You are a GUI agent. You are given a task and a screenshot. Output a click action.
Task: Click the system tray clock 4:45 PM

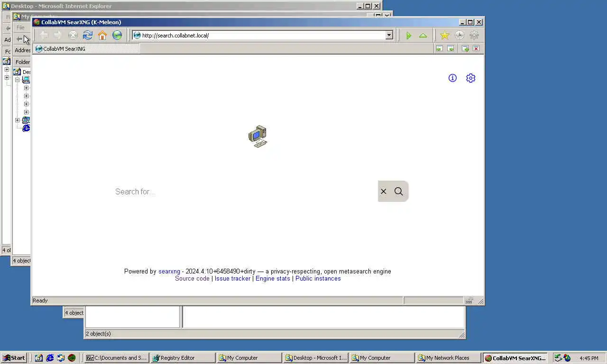tap(589, 358)
